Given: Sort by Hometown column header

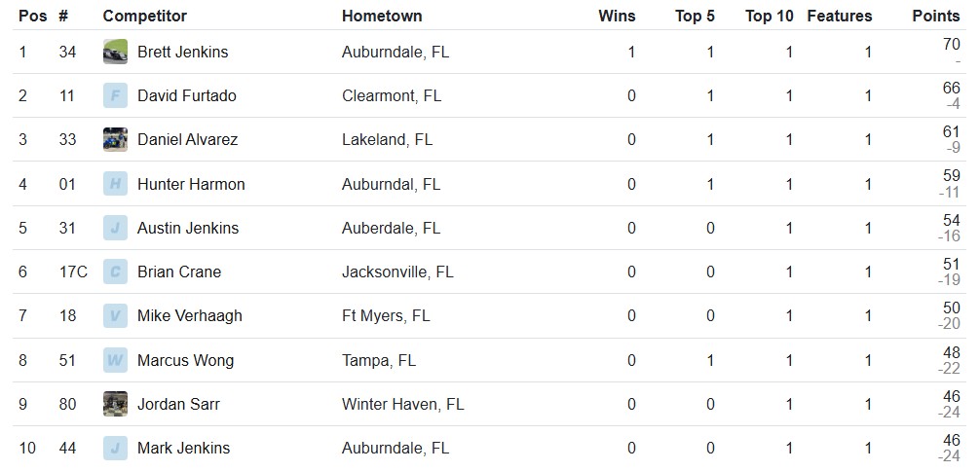Looking at the screenshot, I should tap(381, 16).
